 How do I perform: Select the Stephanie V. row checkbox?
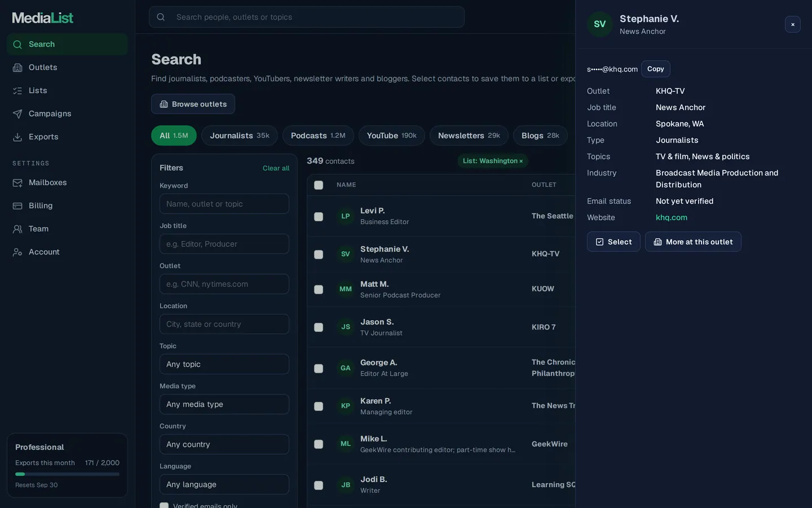coord(319,255)
